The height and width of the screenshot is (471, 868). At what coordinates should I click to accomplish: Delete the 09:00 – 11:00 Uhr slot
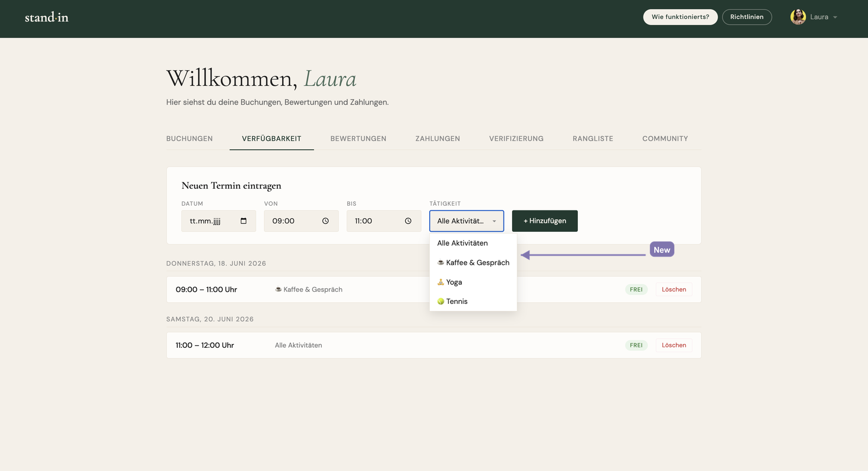pos(674,290)
